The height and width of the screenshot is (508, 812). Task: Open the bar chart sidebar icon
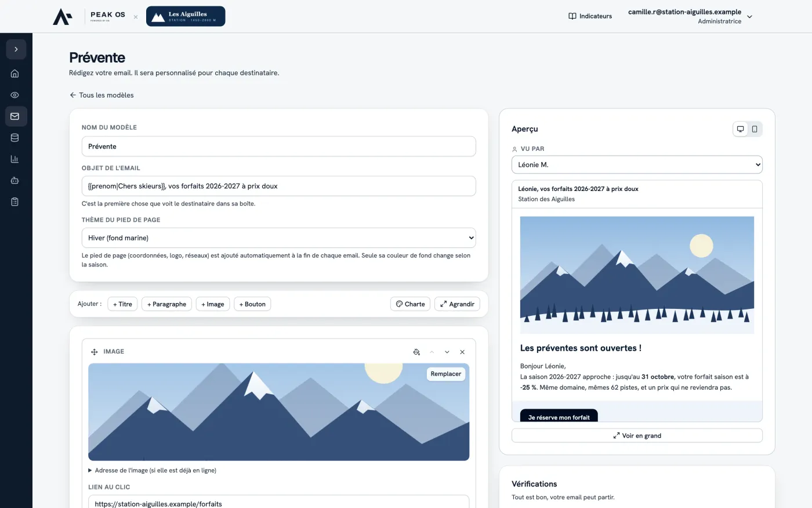15,159
